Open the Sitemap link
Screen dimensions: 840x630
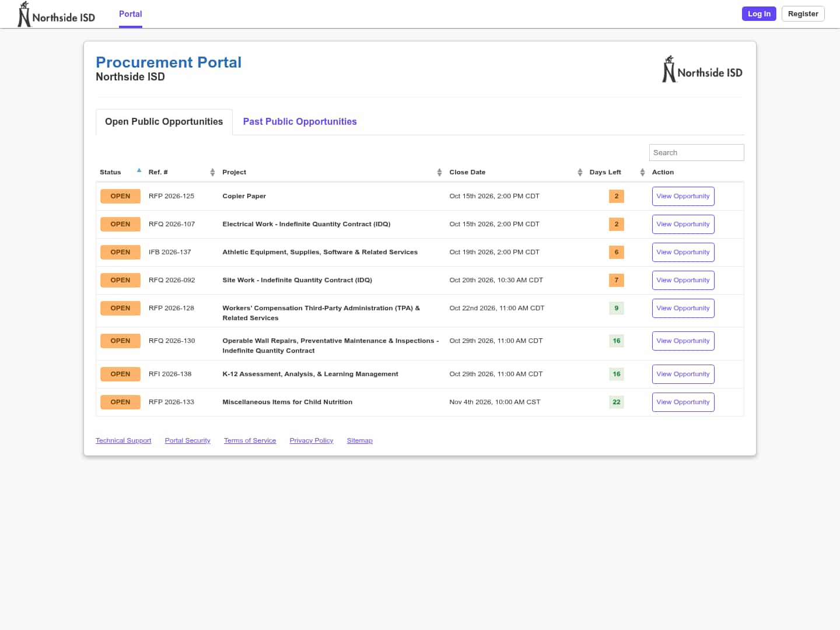click(359, 440)
